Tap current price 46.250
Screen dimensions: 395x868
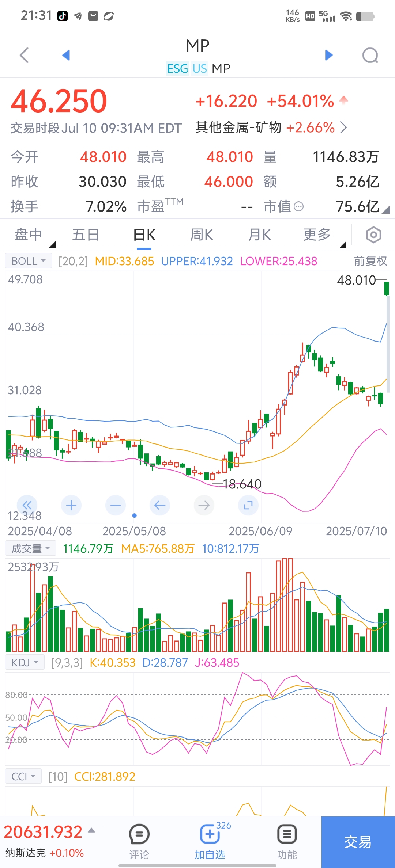click(59, 101)
